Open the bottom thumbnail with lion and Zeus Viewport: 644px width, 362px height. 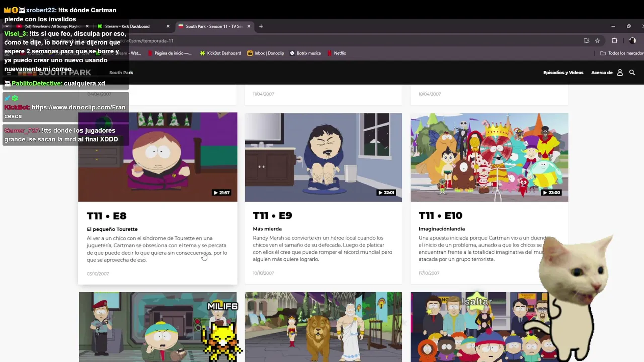click(324, 327)
